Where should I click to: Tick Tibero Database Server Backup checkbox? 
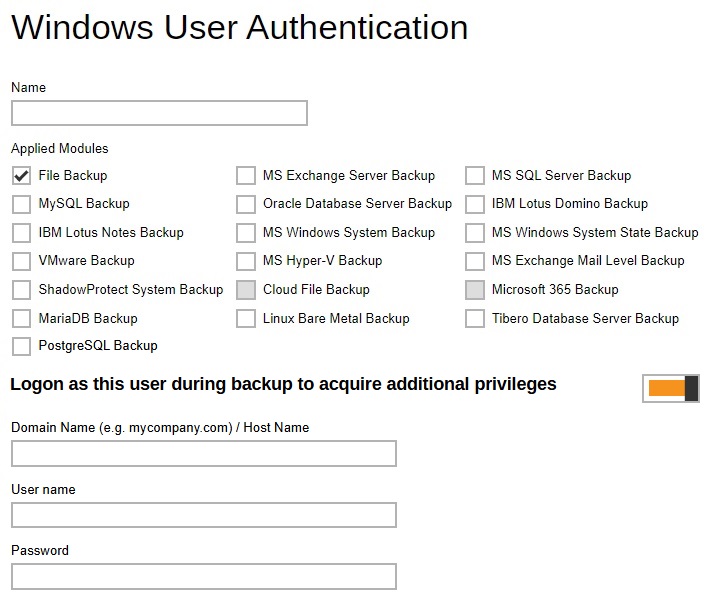(475, 318)
